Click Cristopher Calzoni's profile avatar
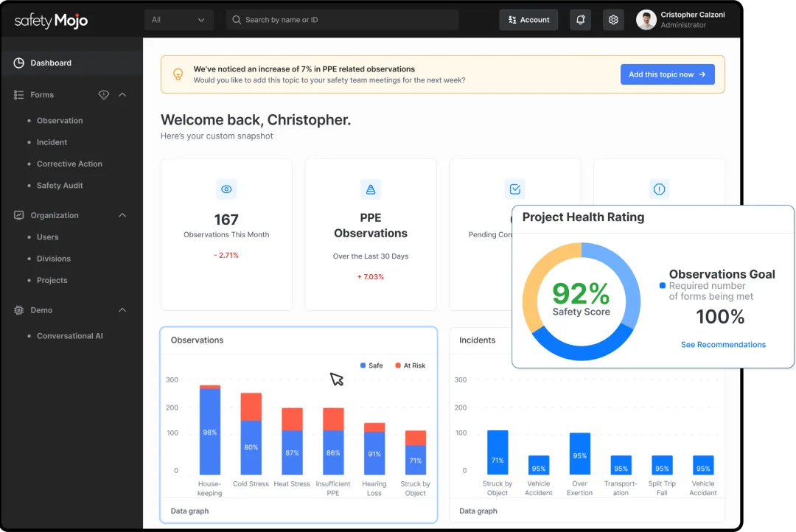 (646, 20)
